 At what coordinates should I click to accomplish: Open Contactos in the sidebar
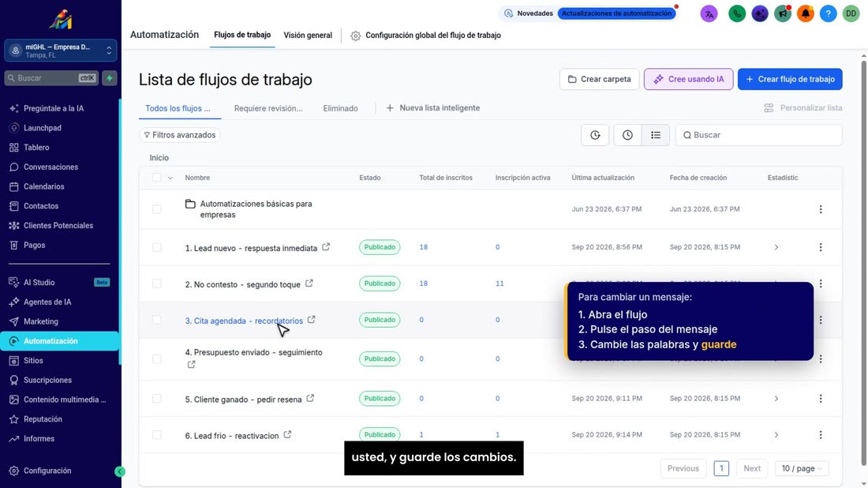point(41,206)
